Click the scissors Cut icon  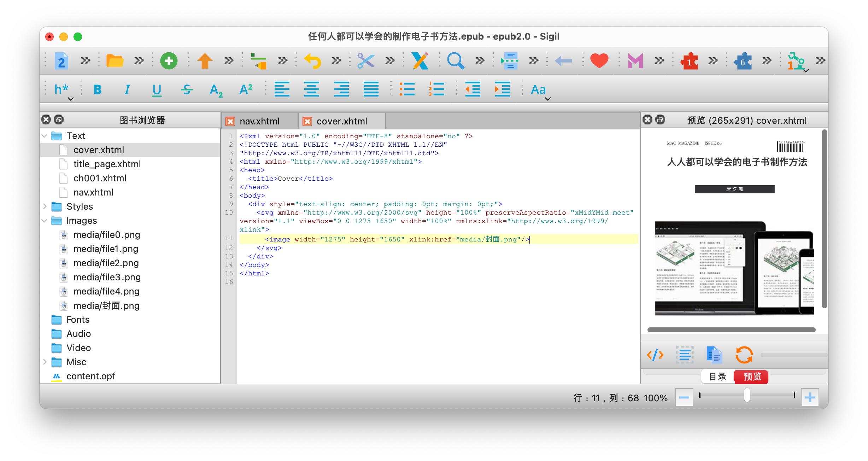pos(365,61)
